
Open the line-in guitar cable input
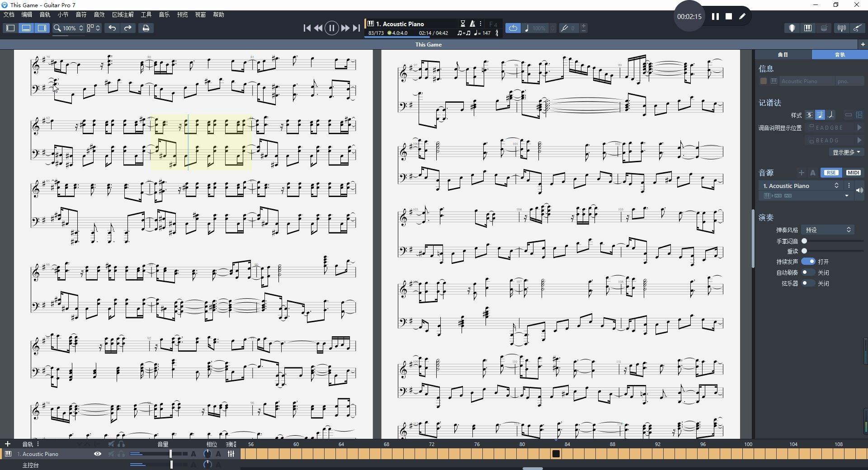(x=857, y=28)
